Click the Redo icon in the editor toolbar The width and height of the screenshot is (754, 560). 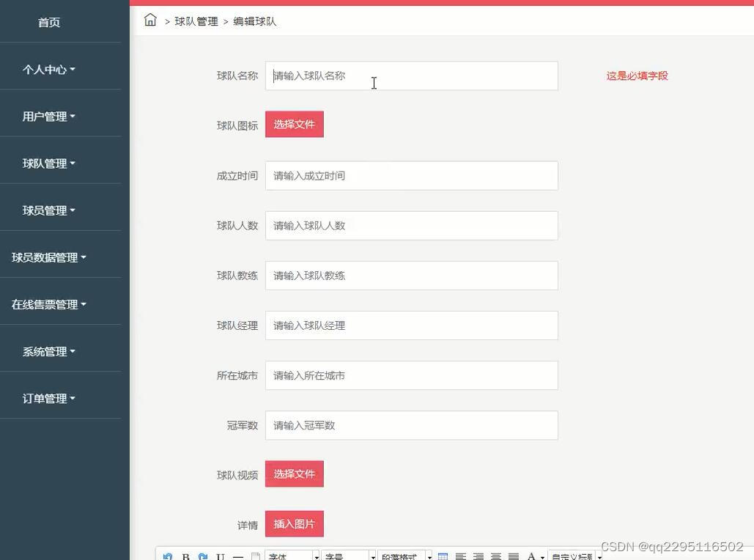point(202,555)
